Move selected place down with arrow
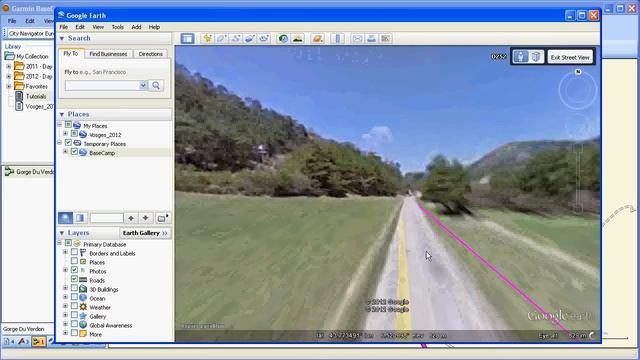Viewport: 640px width, 360px height. [x=145, y=218]
